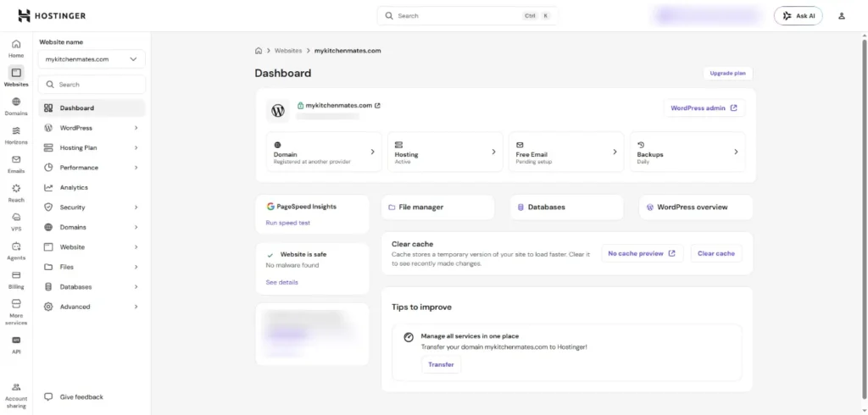
Task: Click the Give feedback chat icon
Action: point(48,396)
